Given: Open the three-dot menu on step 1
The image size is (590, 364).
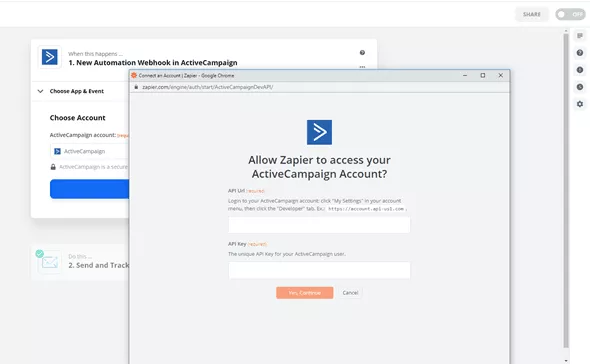Looking at the screenshot, I should tap(362, 67).
